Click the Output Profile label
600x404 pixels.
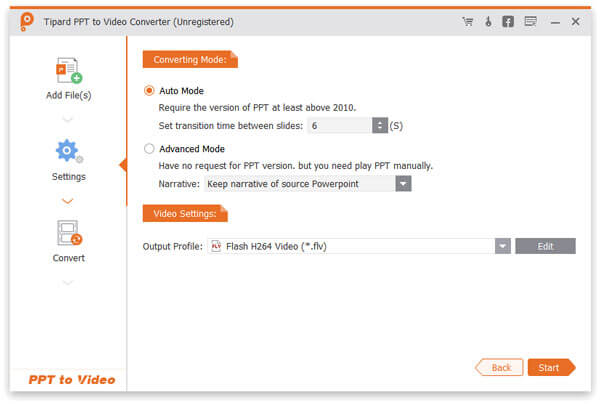click(173, 246)
